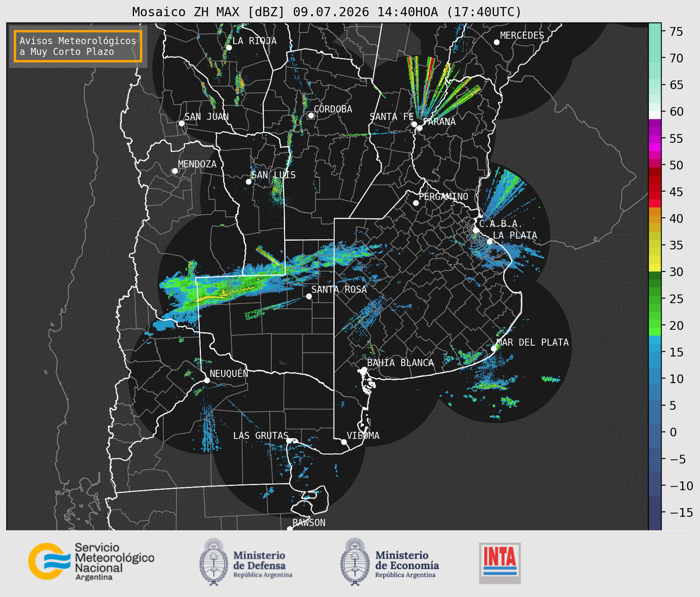Screen dimensions: 700x597
Task: Click the La Rioja city label
Action: click(254, 41)
